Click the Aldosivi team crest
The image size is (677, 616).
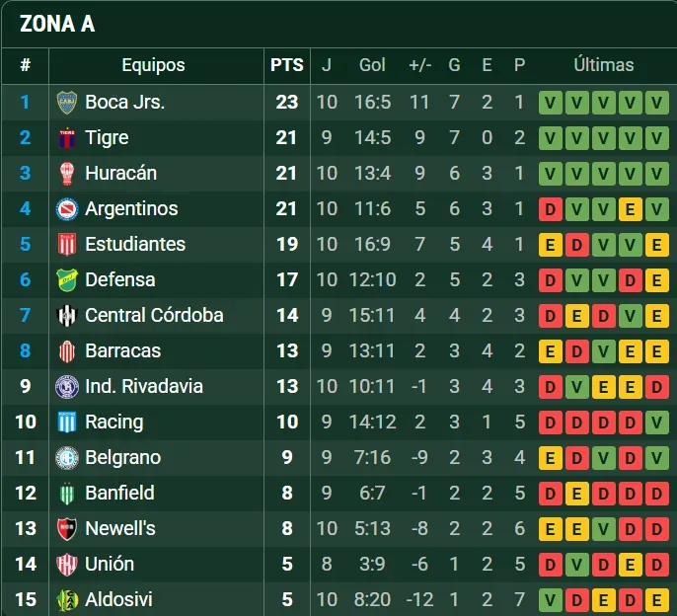tap(67, 599)
